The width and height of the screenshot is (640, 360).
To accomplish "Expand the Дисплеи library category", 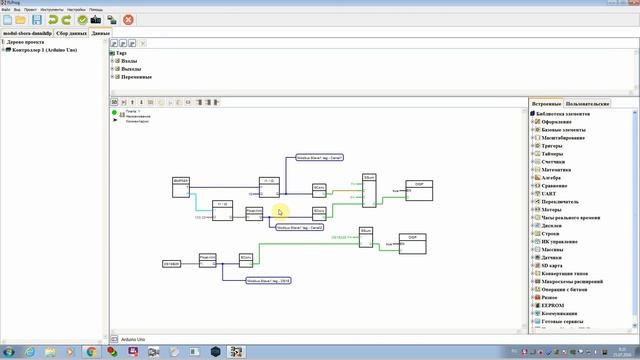I will tap(532, 226).
